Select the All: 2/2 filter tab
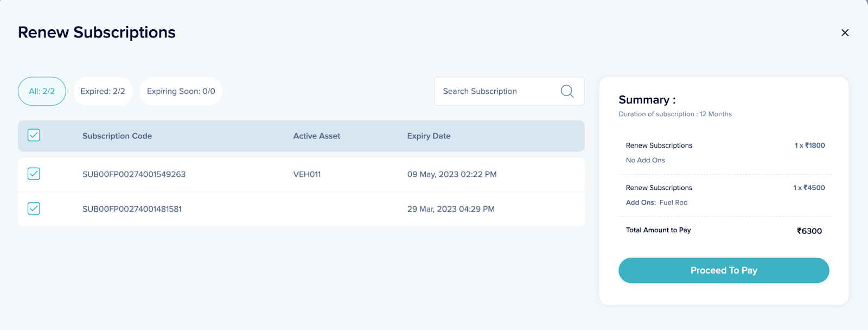The width and height of the screenshot is (868, 330). (42, 91)
